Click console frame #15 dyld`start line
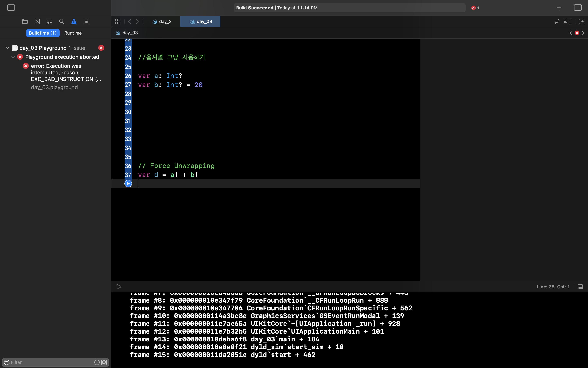 pos(223,355)
